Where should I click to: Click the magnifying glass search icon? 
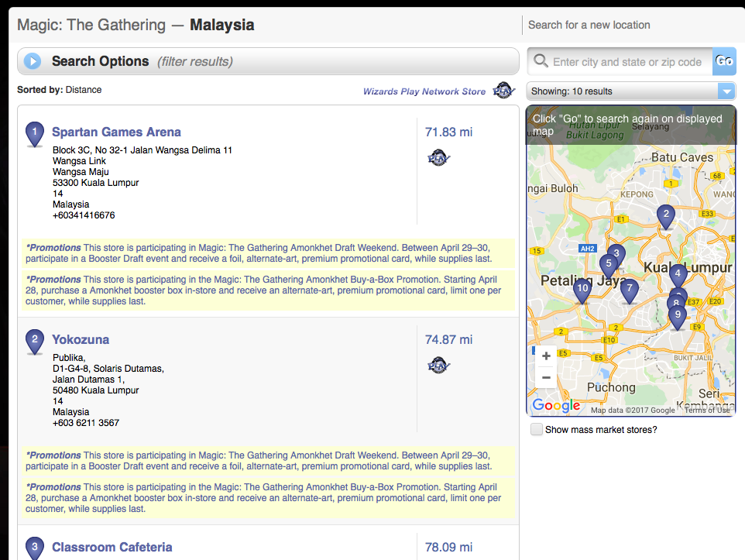pos(541,61)
